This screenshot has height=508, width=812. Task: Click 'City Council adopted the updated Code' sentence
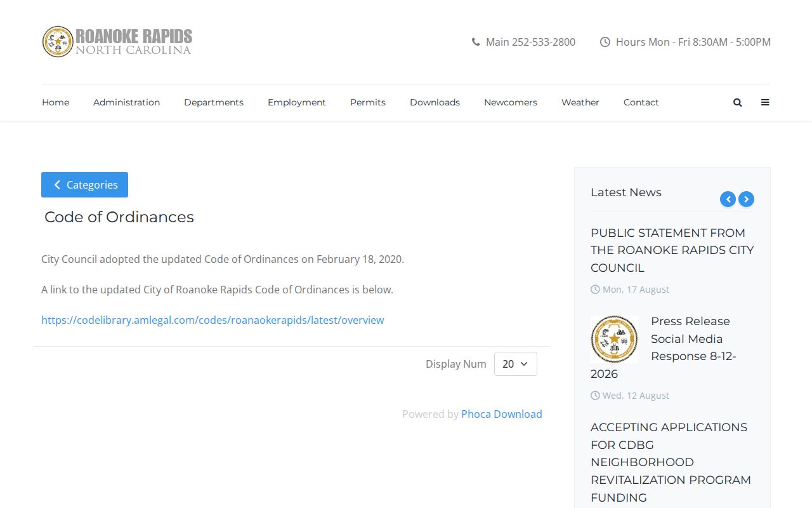click(223, 259)
